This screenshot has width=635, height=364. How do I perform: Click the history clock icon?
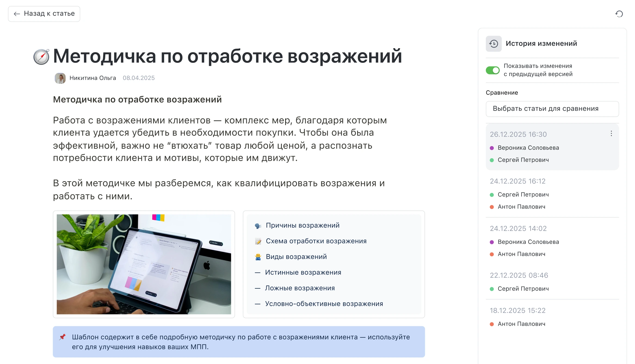pos(494,44)
